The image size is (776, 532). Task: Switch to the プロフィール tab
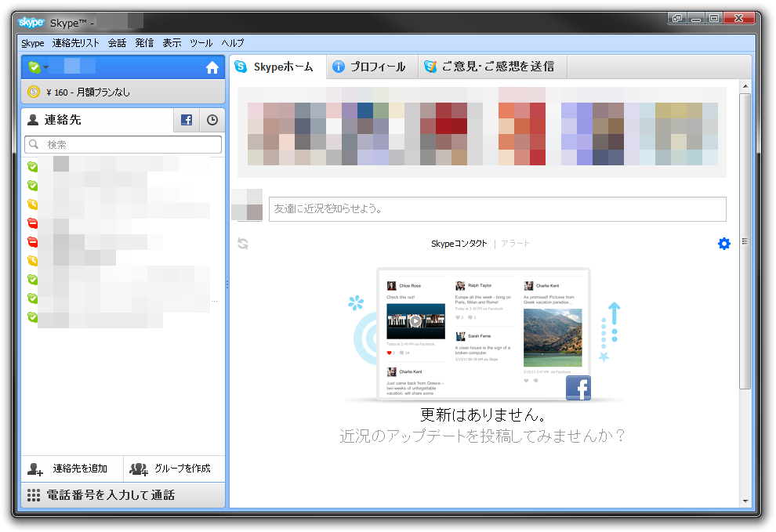372,67
